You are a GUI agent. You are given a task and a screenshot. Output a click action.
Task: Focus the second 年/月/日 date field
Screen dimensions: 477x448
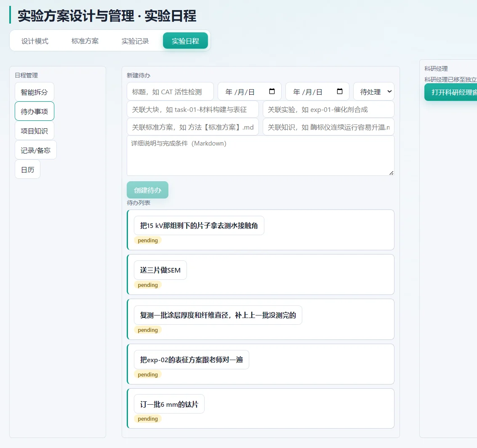(317, 91)
